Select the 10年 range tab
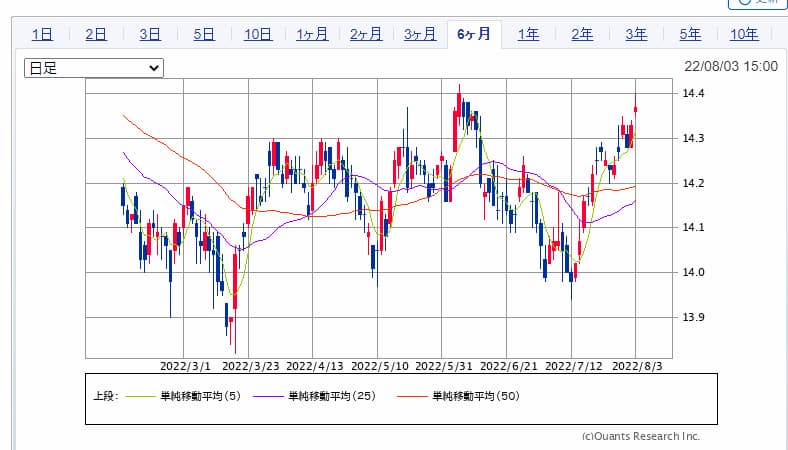Screen dimensions: 788x450 [744, 34]
